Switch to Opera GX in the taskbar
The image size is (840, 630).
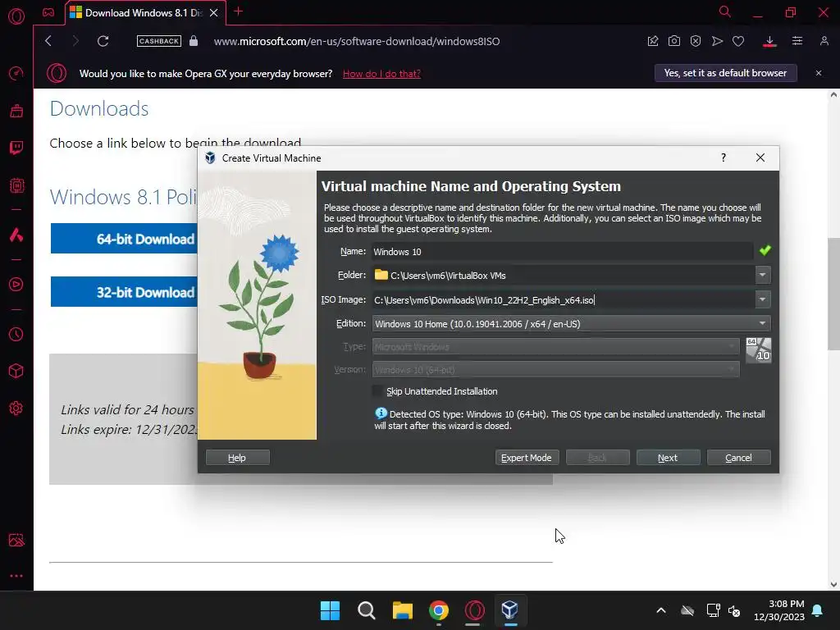[x=475, y=610]
